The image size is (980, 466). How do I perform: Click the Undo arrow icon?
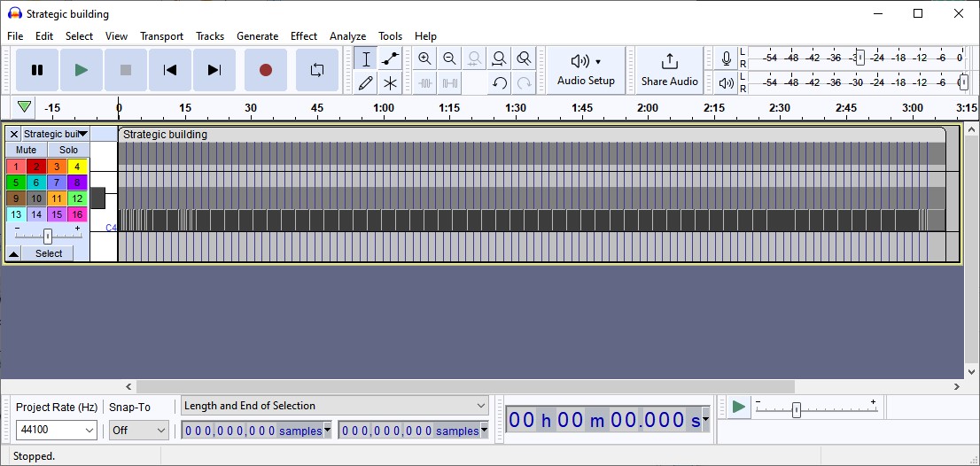[x=500, y=83]
